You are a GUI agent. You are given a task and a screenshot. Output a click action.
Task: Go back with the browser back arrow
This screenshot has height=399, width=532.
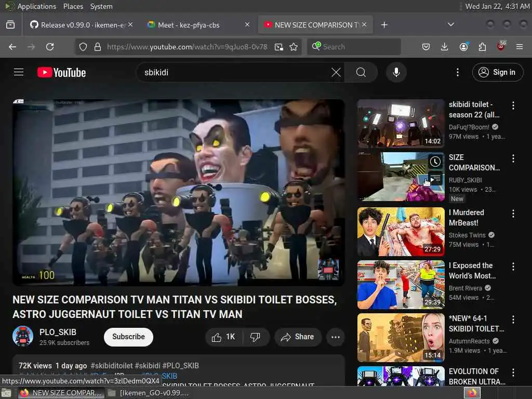click(12, 47)
